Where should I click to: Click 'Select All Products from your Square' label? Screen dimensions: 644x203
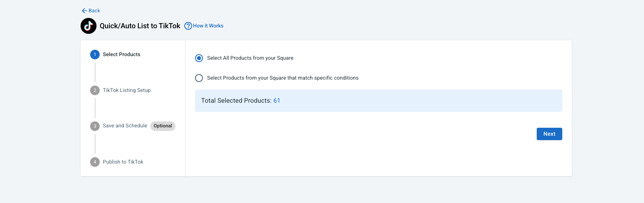(250, 58)
